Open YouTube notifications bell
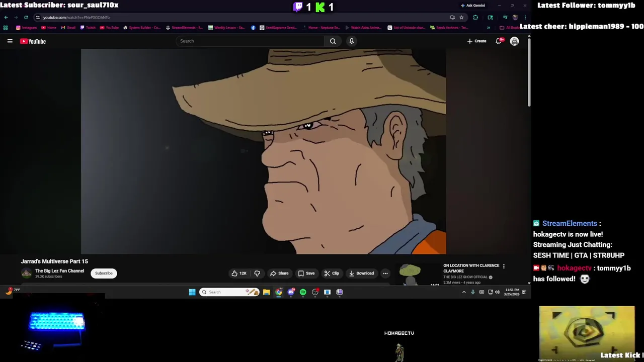Viewport: 644px width, 362px height. 499,41
